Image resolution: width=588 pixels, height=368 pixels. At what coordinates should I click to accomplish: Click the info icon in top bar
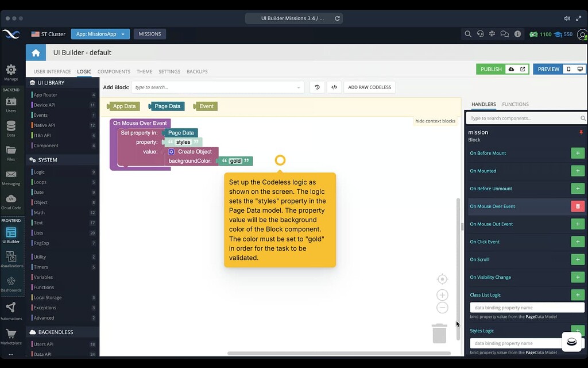click(517, 34)
